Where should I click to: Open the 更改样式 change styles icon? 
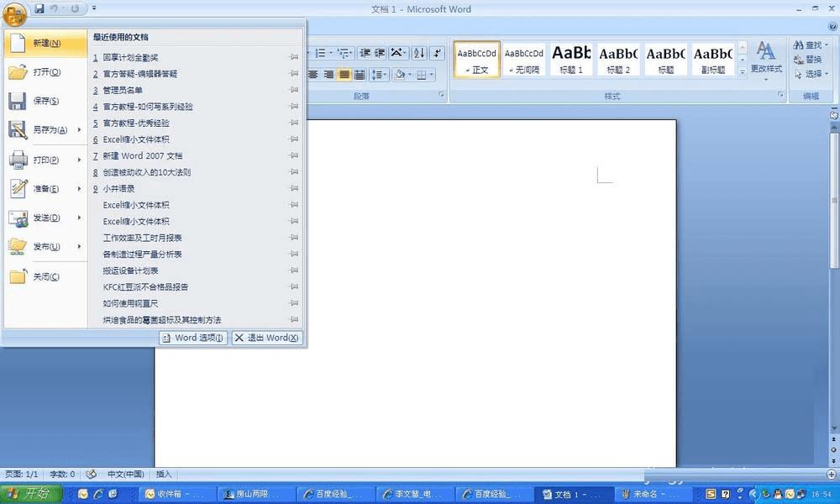point(766,59)
